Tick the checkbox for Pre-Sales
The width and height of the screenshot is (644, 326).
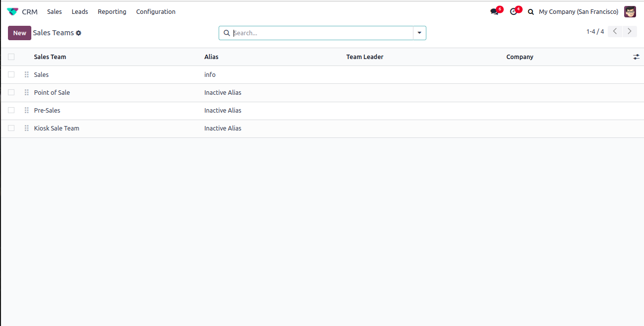tap(11, 110)
